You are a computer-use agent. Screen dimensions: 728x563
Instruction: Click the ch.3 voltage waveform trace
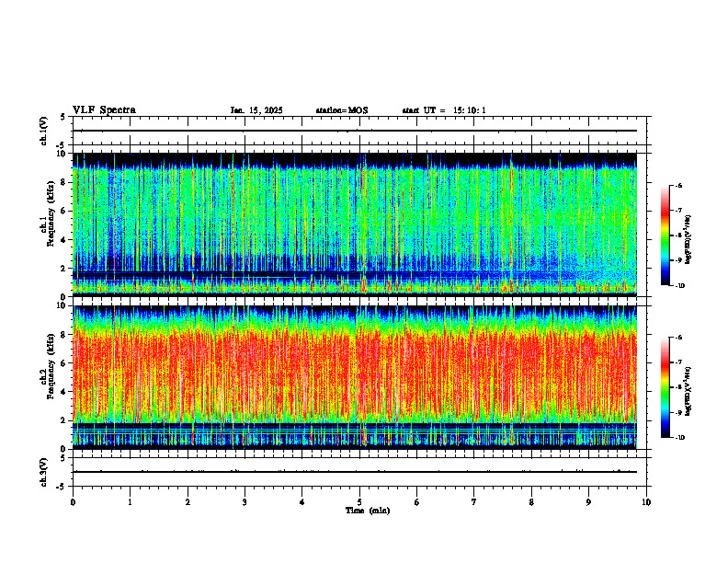coord(355,472)
